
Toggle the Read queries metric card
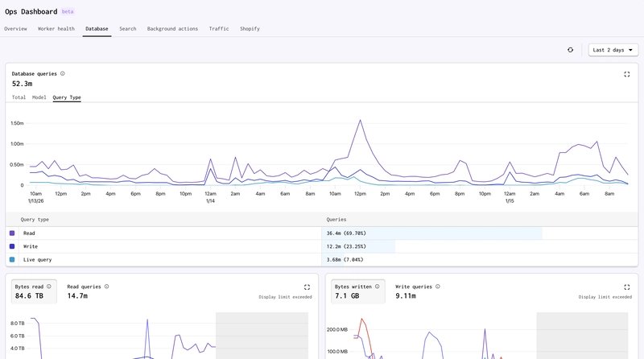coord(88,291)
